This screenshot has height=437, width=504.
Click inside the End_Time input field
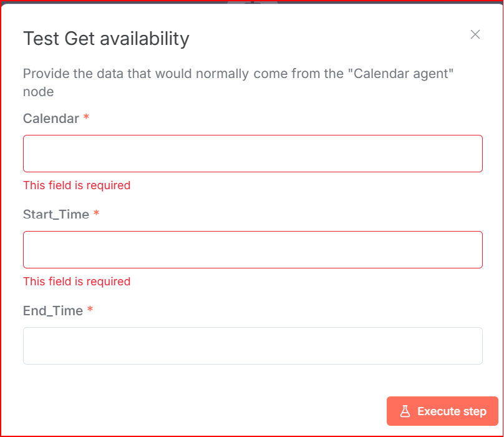point(253,345)
